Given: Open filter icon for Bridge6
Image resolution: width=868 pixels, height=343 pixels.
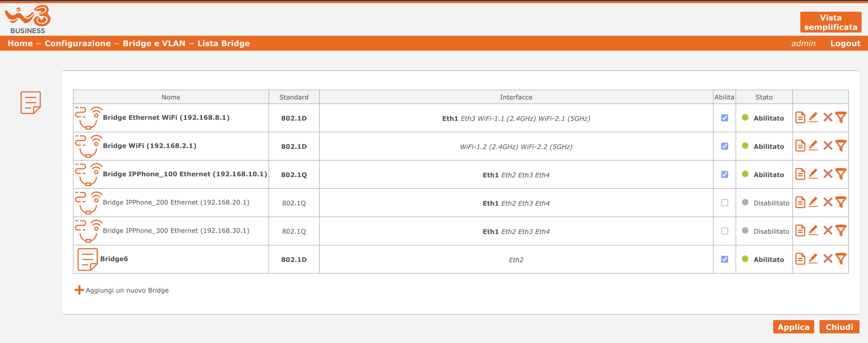Looking at the screenshot, I should pos(841,259).
